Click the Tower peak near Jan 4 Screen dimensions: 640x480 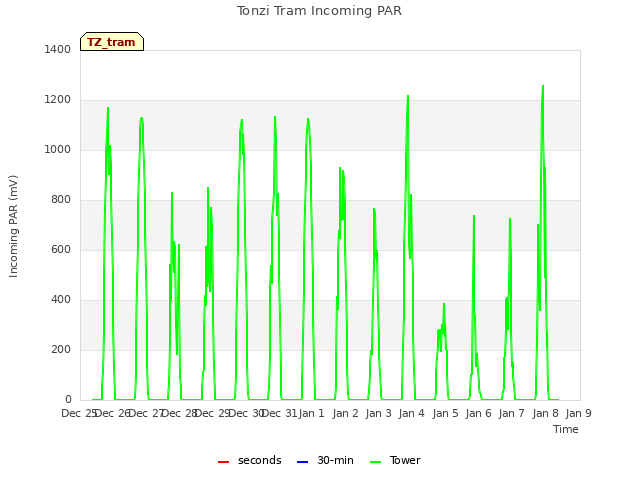tap(408, 96)
